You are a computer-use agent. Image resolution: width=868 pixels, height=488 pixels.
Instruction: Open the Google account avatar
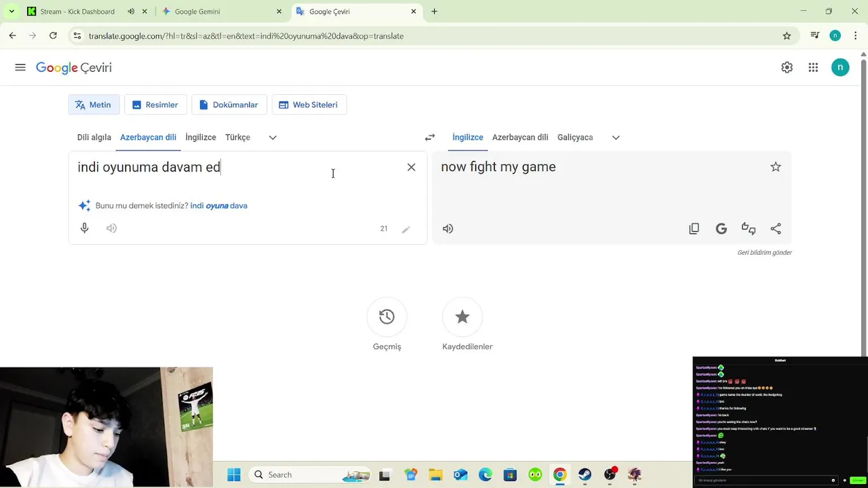coord(840,67)
